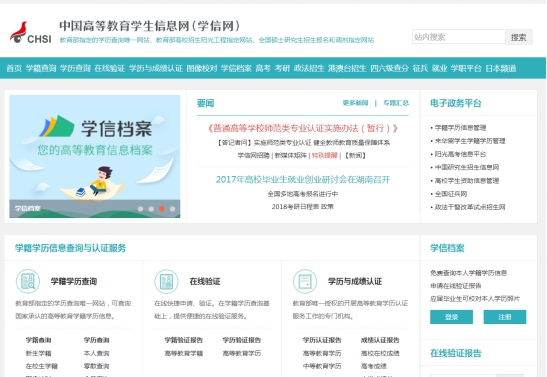Viewport: 547px width, 377px height.
Task: Click the red 特别提醒 link
Action: click(324, 156)
